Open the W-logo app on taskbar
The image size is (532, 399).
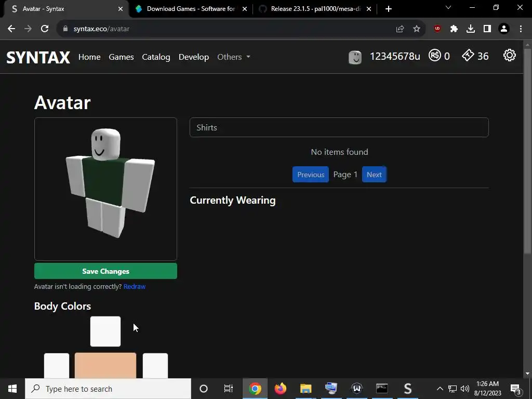coord(356,389)
